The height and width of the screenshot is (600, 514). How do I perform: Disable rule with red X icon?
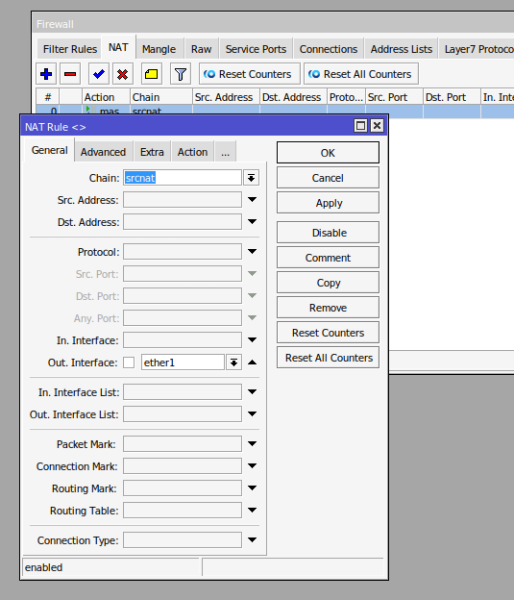122,74
